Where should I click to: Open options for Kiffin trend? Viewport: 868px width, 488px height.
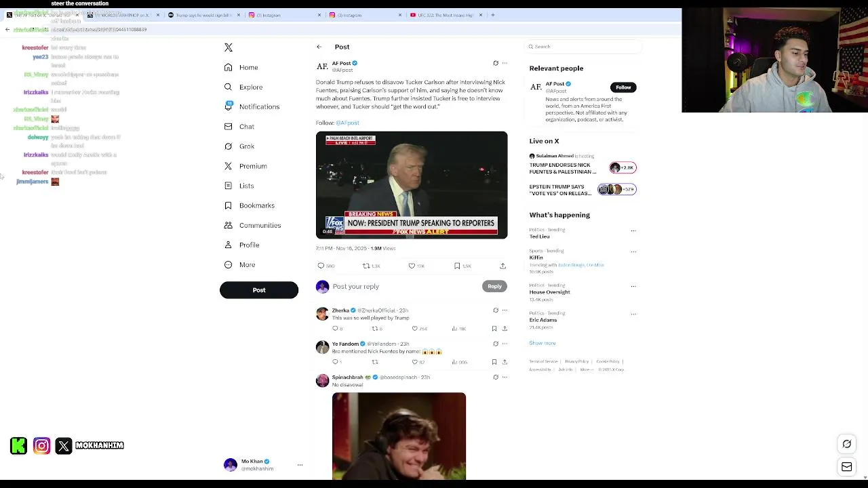[633, 251]
